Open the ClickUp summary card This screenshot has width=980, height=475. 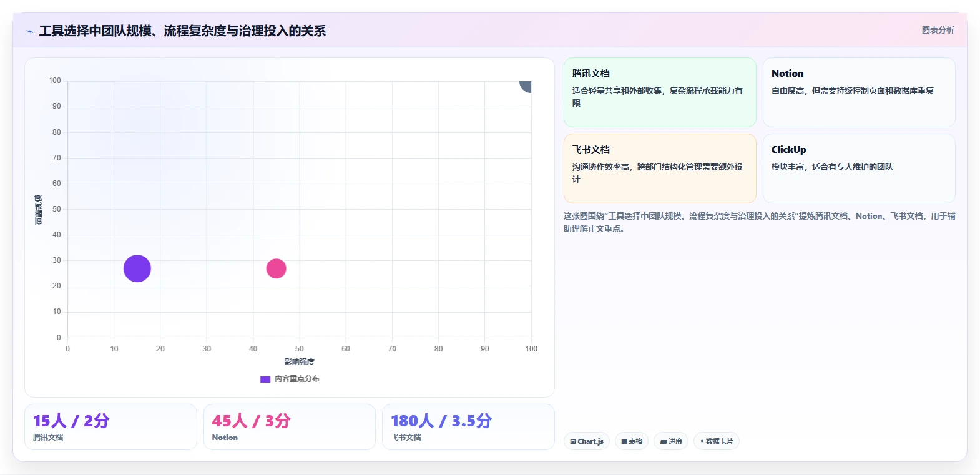(859, 169)
